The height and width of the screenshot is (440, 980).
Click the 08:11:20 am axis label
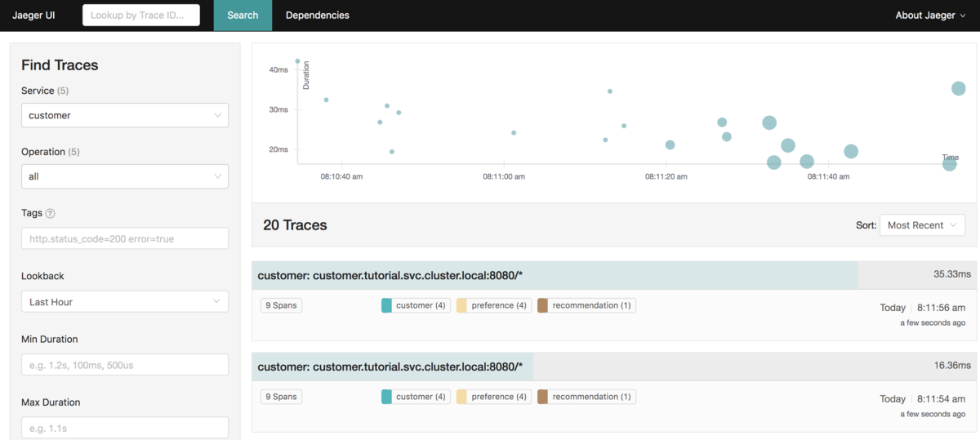667,176
